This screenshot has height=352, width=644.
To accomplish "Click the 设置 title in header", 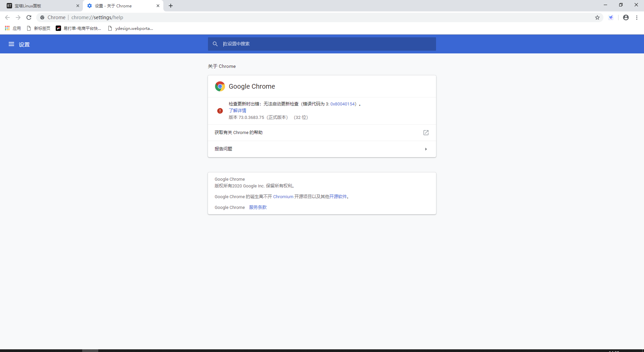I will tap(24, 44).
